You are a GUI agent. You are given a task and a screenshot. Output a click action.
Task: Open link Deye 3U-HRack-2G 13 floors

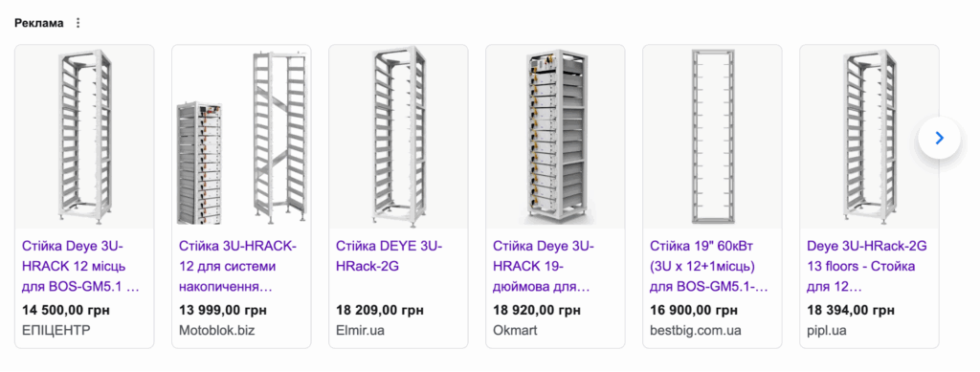867,267
